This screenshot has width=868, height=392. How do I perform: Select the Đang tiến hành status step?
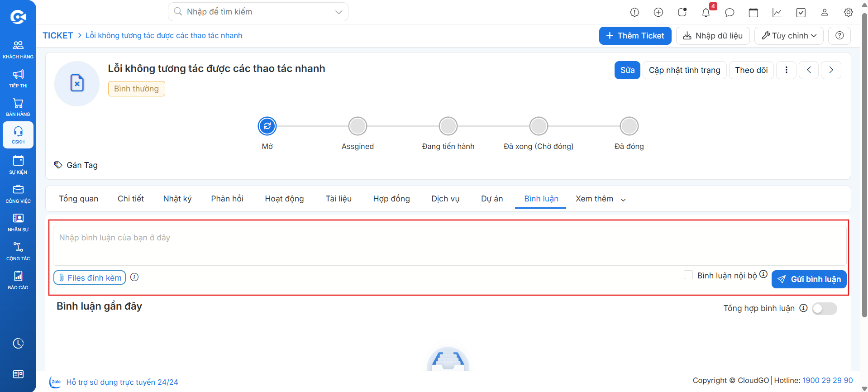(448, 126)
